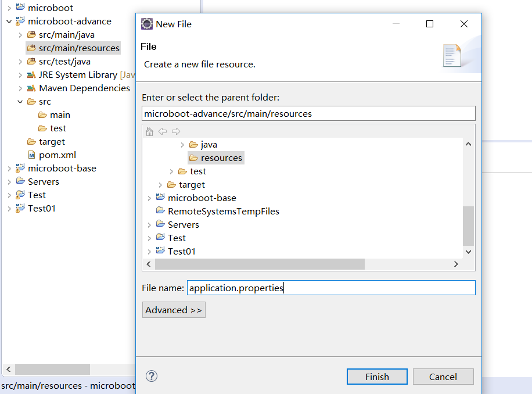This screenshot has width=532, height=394.
Task: Select Maven Dependencies library icon
Action: coord(31,88)
